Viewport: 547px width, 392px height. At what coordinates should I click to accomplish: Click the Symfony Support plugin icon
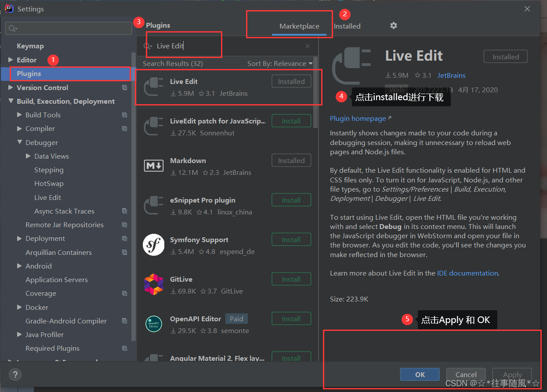154,244
